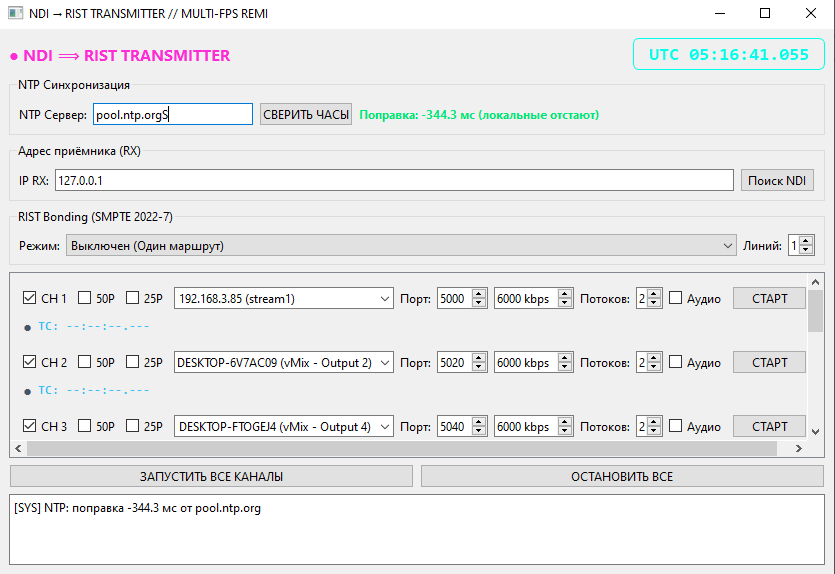Screen dimensions: 835x574
Task: Click СВЕРИТЬ ЧАСЫ button
Action: (x=306, y=114)
